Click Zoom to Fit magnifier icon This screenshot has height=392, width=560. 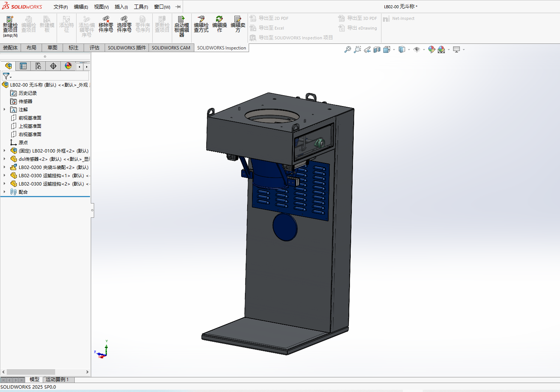(348, 49)
